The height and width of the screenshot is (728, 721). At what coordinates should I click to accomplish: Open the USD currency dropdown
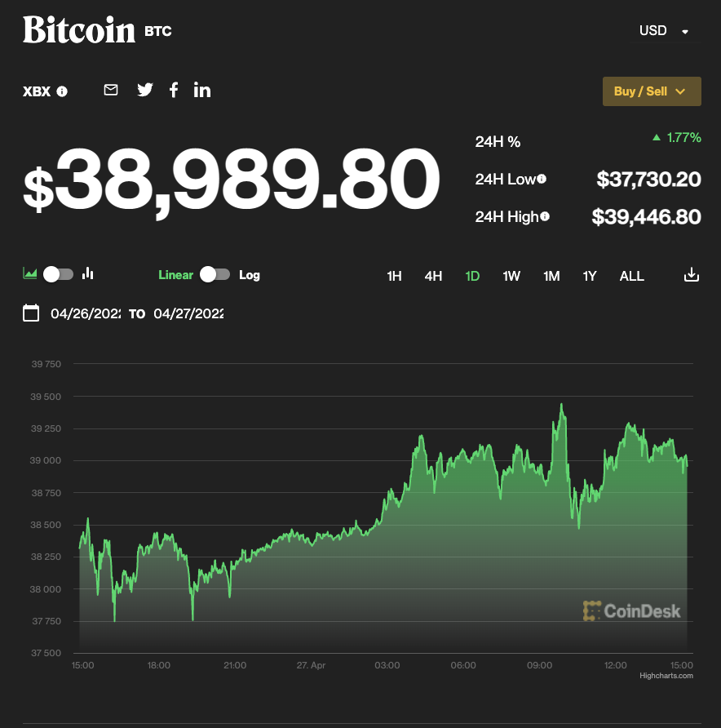coord(664,31)
